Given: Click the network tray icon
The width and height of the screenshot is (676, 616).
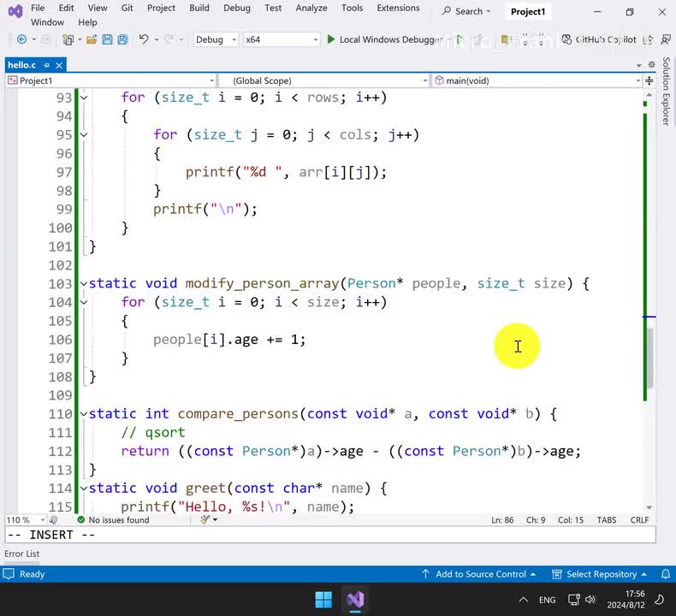Looking at the screenshot, I should pyautogui.click(x=574, y=600).
